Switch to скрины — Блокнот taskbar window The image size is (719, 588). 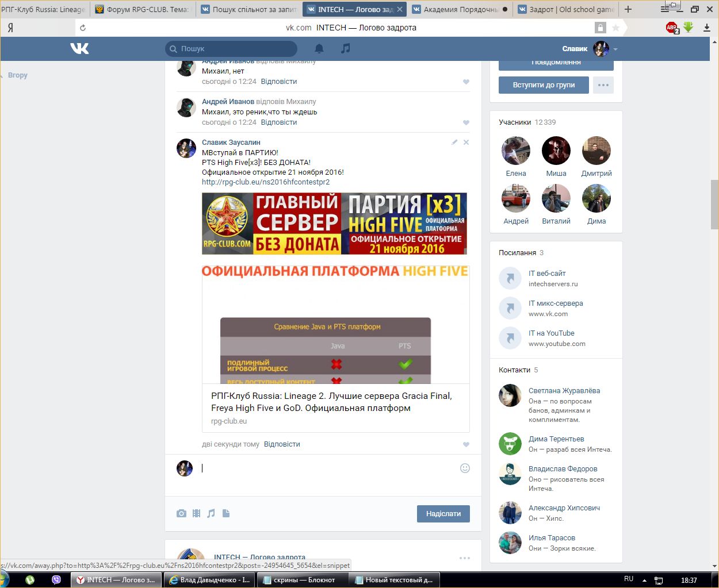click(x=304, y=580)
